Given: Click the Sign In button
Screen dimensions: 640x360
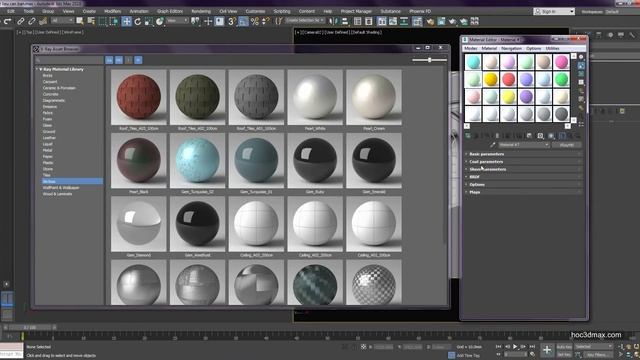Looking at the screenshot, I should pyautogui.click(x=554, y=11).
